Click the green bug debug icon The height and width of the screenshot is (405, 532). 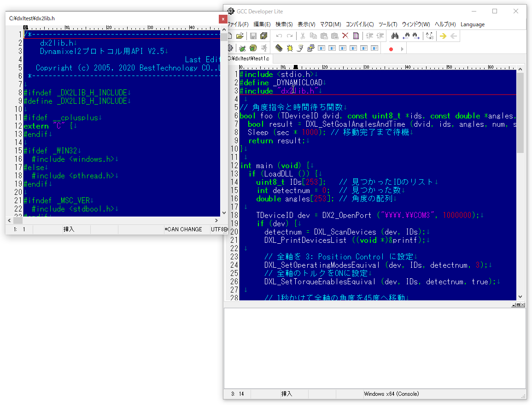(242, 48)
